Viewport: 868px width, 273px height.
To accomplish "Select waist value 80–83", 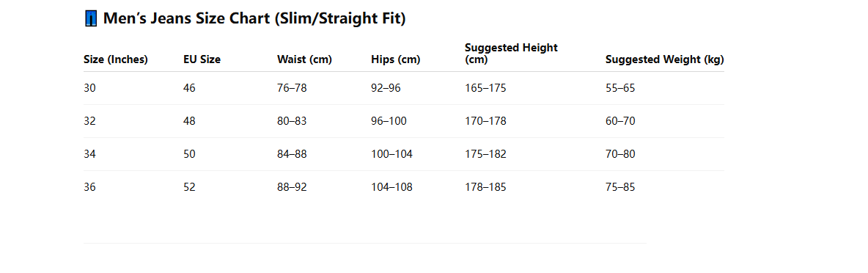I will pos(292,121).
